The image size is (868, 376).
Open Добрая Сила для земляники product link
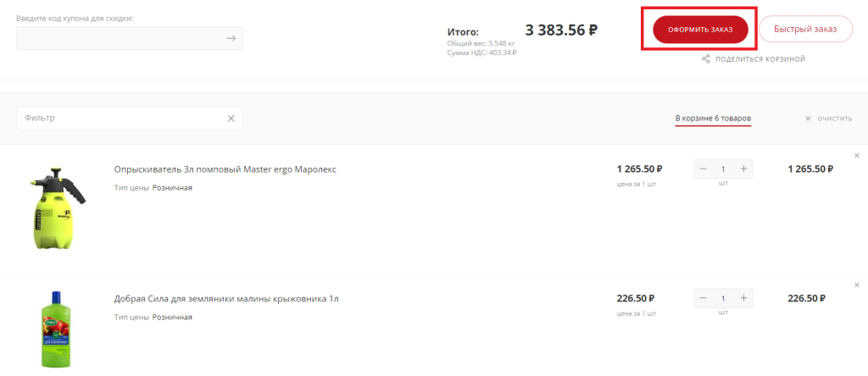(x=226, y=299)
